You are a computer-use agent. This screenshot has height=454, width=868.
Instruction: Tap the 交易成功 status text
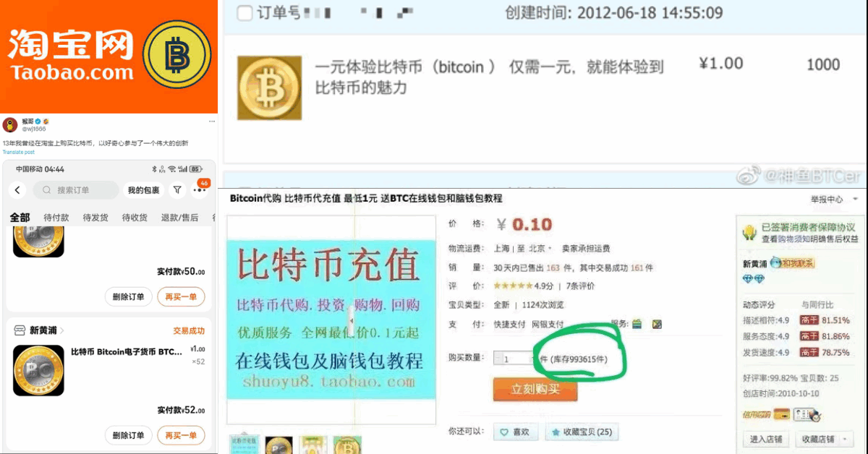[x=189, y=330]
